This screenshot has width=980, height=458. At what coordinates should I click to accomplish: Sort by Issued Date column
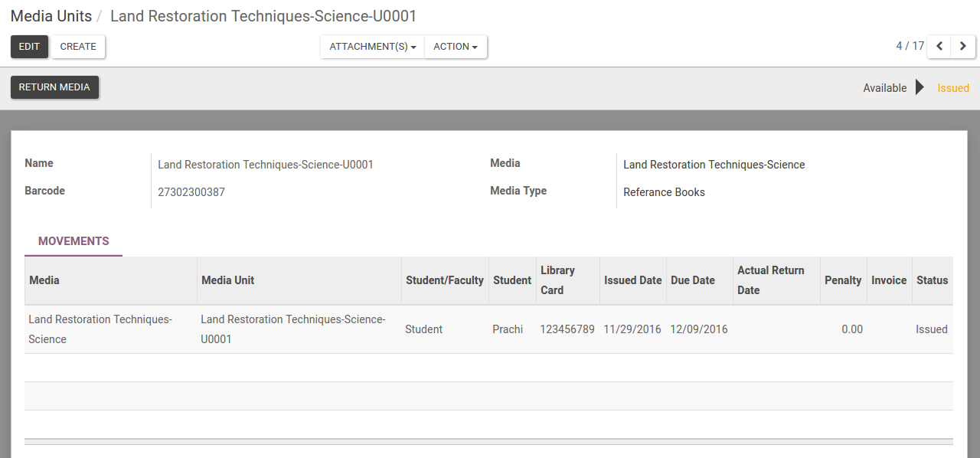pos(632,280)
